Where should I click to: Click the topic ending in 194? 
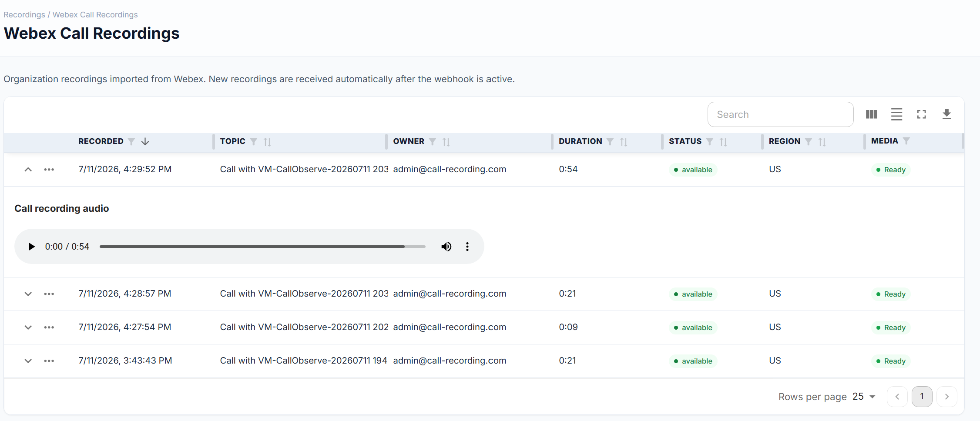pos(304,361)
